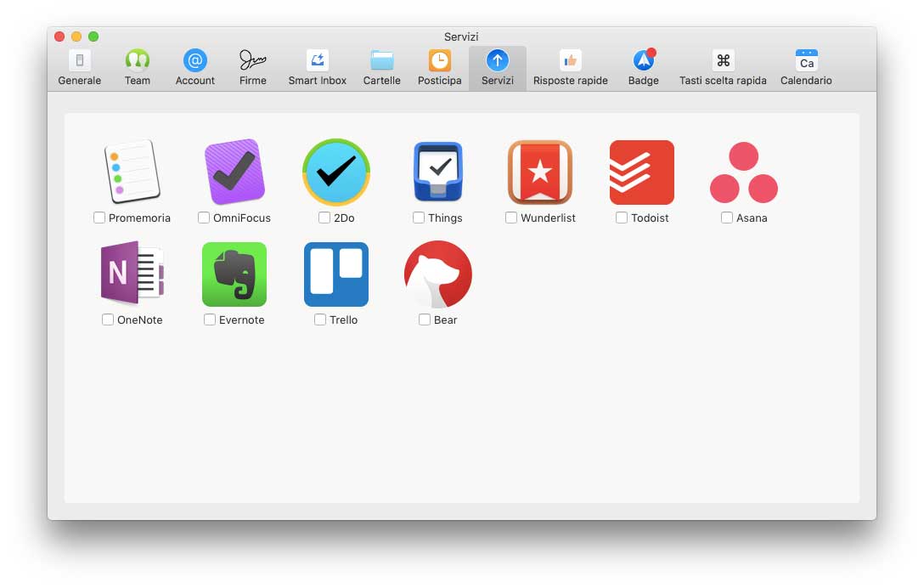
Task: Maximize the Servizi window with green button
Action: click(x=93, y=37)
